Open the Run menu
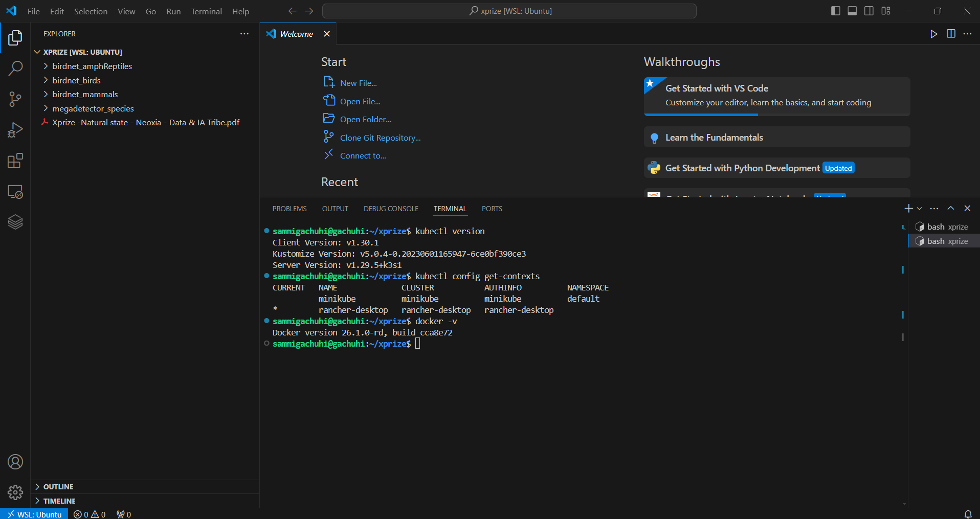This screenshot has width=980, height=519. tap(173, 11)
